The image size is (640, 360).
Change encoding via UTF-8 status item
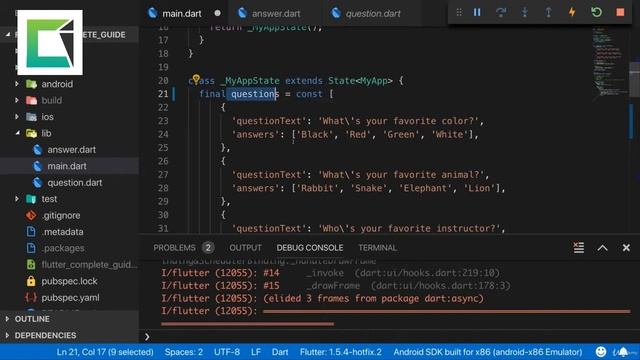(x=227, y=352)
